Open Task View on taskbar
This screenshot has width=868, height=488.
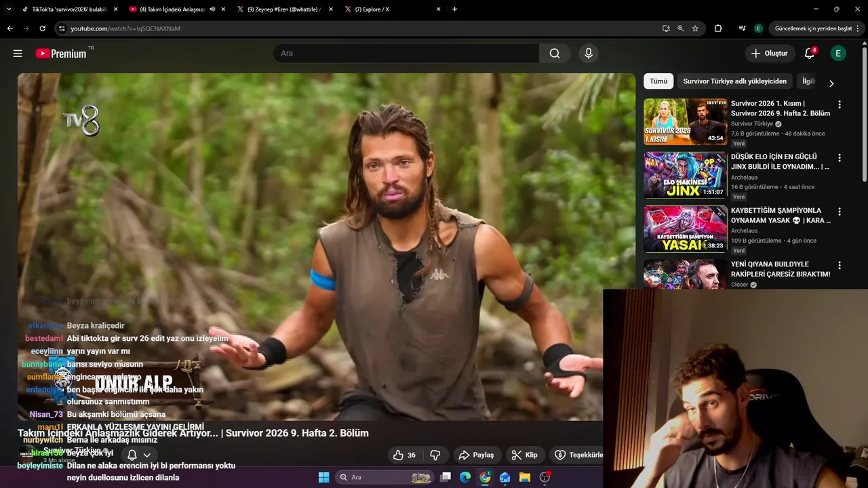pos(446,477)
